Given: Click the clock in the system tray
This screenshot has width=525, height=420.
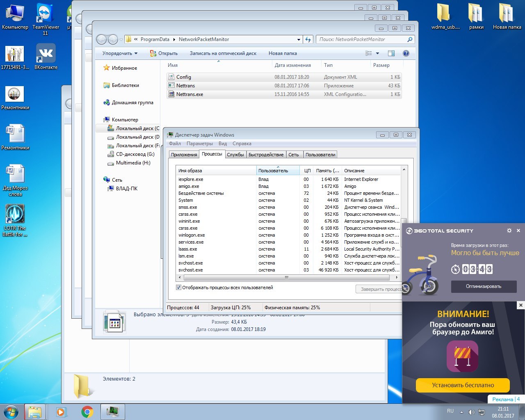Looking at the screenshot, I should pyautogui.click(x=503, y=412).
